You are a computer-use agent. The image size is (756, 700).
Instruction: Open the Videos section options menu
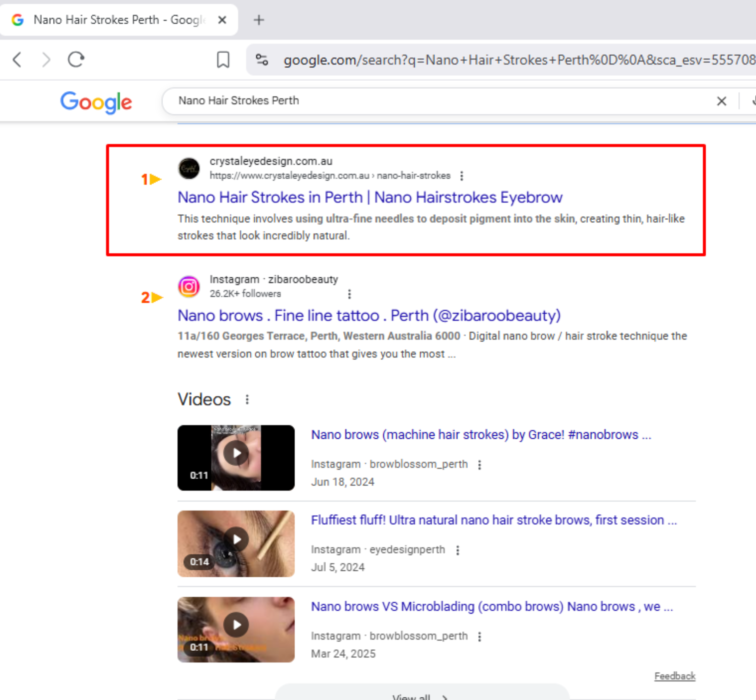pyautogui.click(x=247, y=400)
